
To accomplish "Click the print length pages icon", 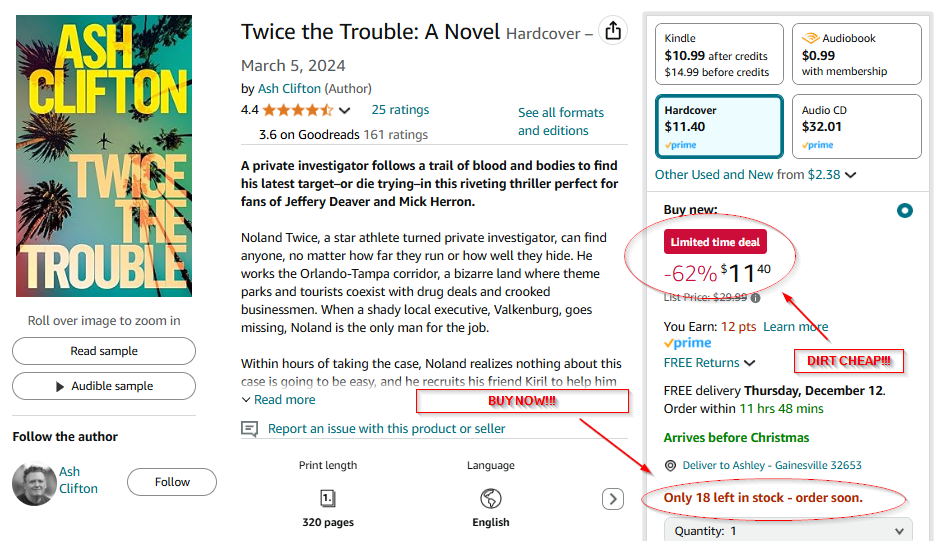I will (327, 498).
